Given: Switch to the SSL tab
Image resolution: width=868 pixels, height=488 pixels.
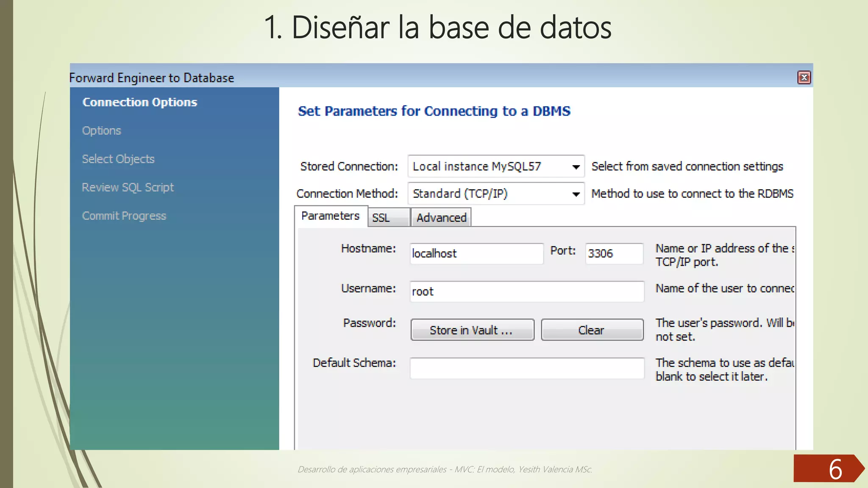Looking at the screenshot, I should [388, 218].
